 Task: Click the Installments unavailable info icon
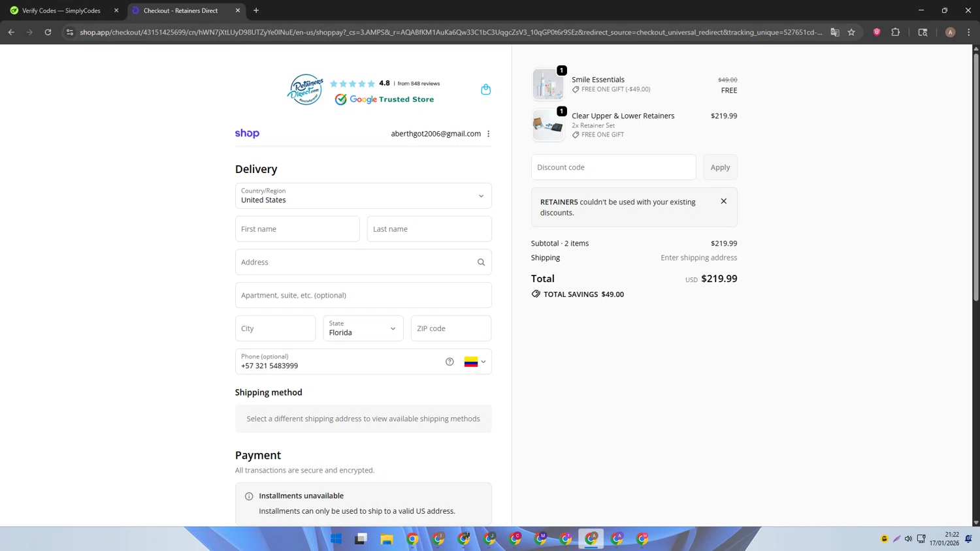249,496
